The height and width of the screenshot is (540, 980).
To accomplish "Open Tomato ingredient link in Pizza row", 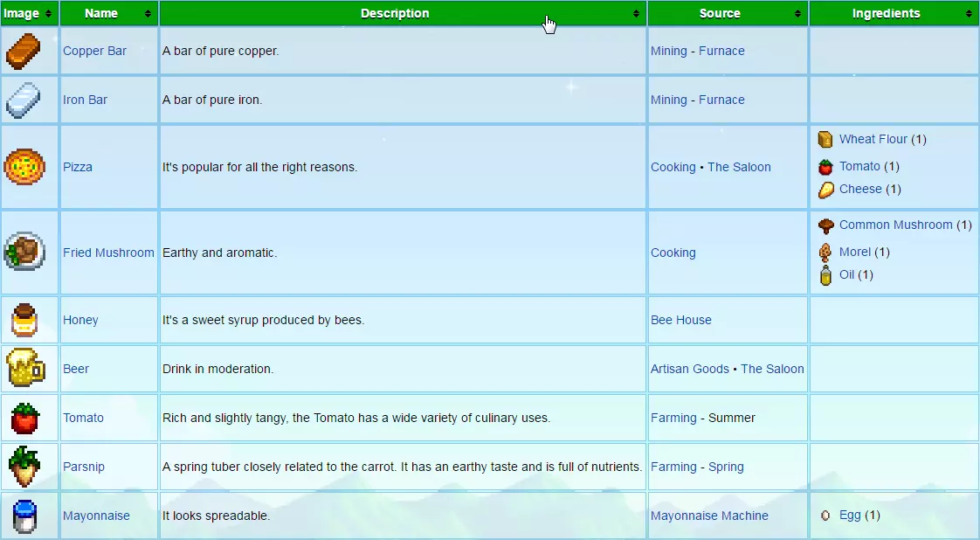I will tap(860, 166).
